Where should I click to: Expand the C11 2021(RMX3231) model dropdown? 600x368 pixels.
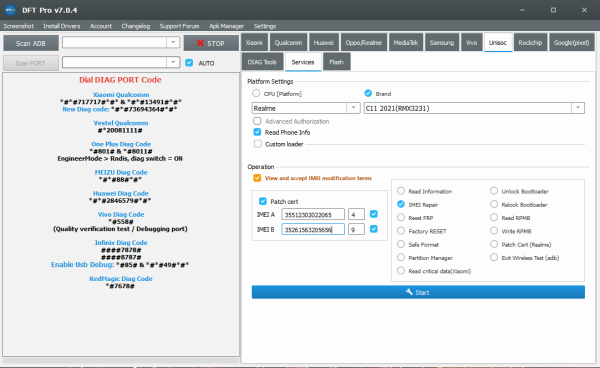(578, 108)
